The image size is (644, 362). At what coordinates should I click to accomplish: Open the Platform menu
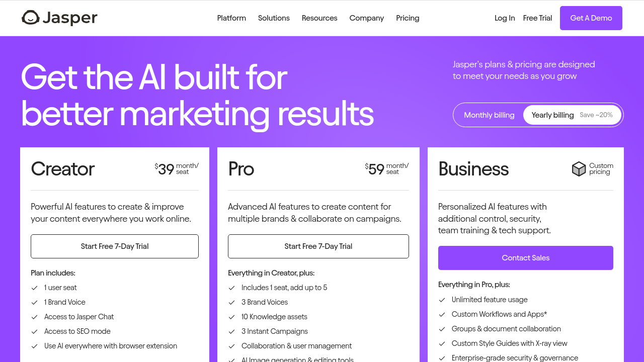tap(231, 18)
